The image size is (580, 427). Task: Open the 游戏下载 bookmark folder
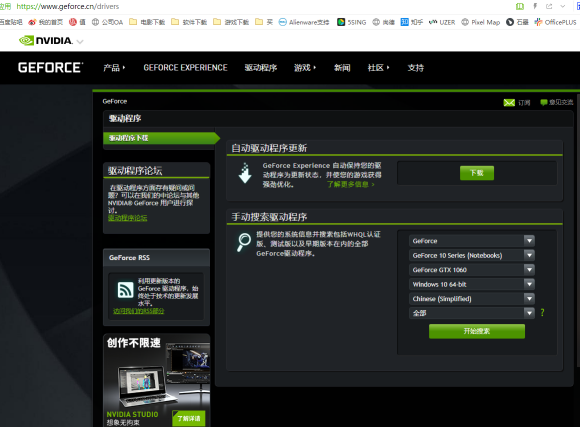231,22
